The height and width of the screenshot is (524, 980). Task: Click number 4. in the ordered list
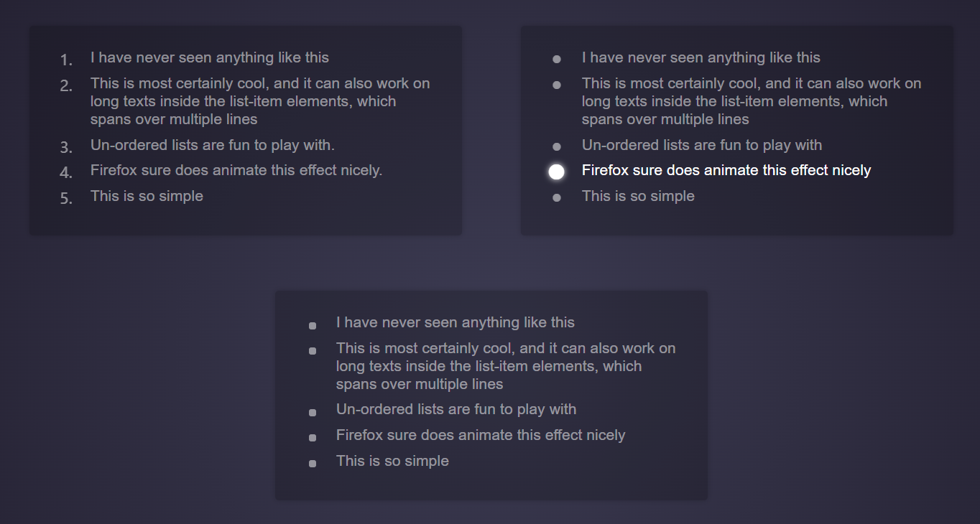(67, 172)
